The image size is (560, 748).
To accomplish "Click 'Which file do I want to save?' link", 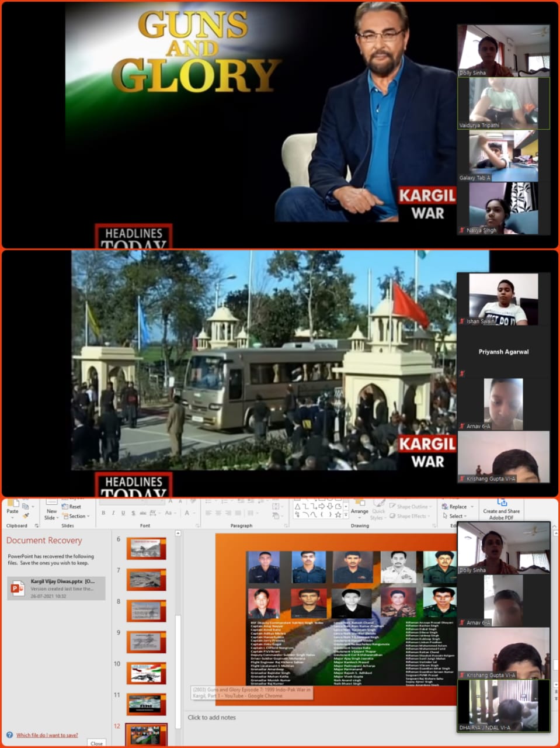I will tap(47, 735).
